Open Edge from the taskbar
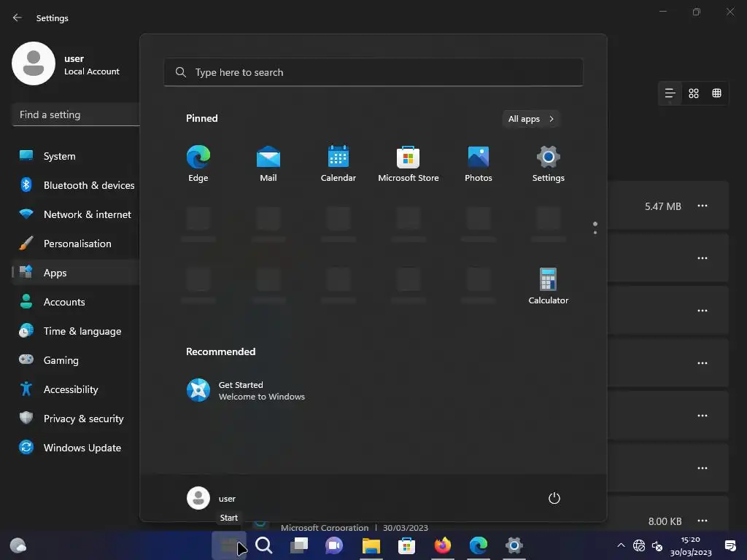Viewport: 747px width, 560px height. click(x=479, y=545)
